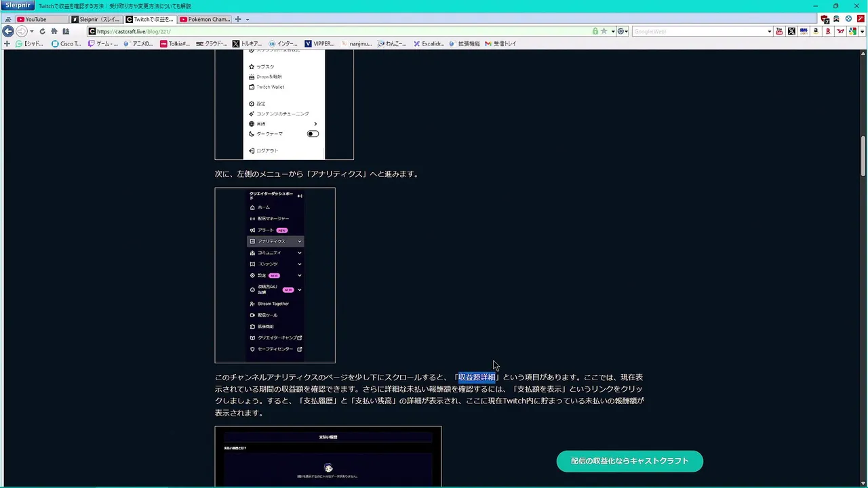Go back with the browser back arrow
The image size is (868, 488).
(8, 31)
